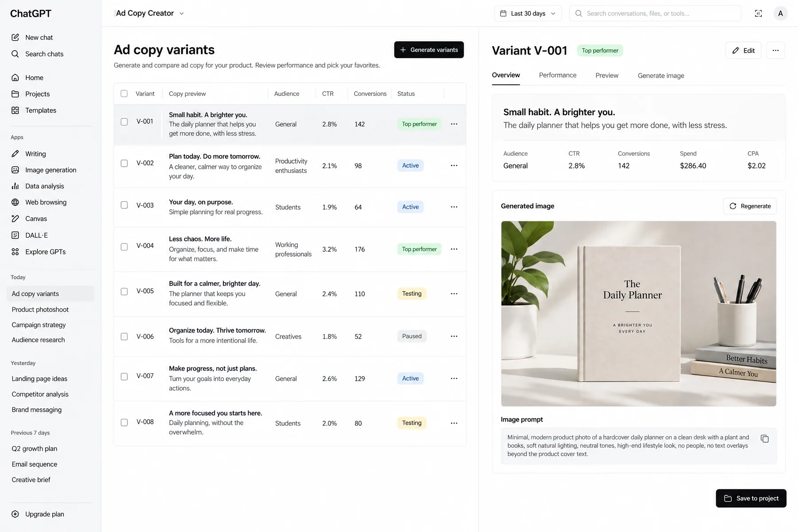Copy the image prompt text
Viewport: 798px width, 532px height.
(x=765, y=438)
